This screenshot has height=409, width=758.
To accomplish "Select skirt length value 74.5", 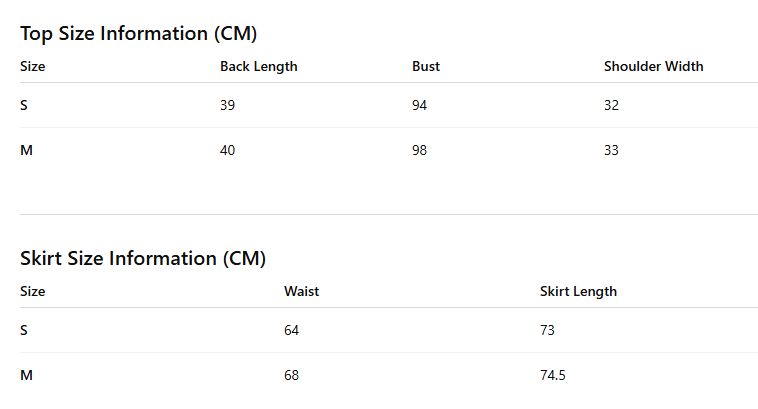I will click(x=553, y=375).
